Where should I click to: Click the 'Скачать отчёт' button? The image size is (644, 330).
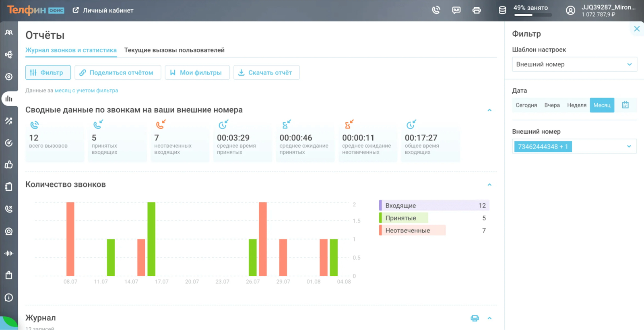pos(266,72)
